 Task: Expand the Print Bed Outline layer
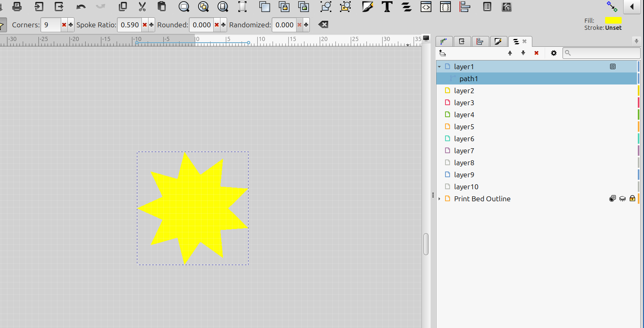coord(439,199)
